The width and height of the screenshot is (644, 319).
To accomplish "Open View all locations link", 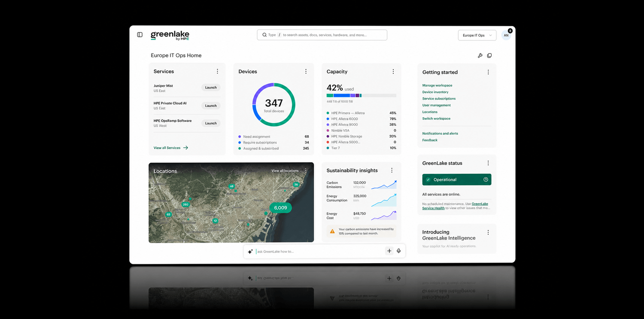I will (x=285, y=171).
